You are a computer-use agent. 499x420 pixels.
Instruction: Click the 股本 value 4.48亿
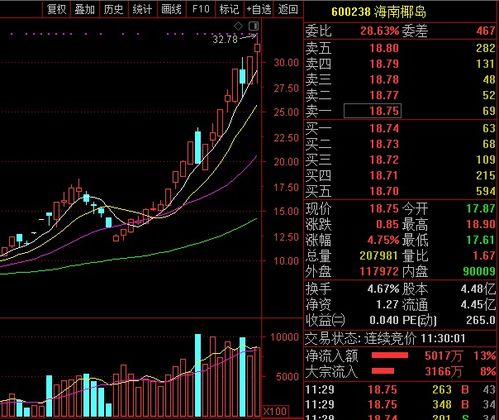tap(478, 289)
